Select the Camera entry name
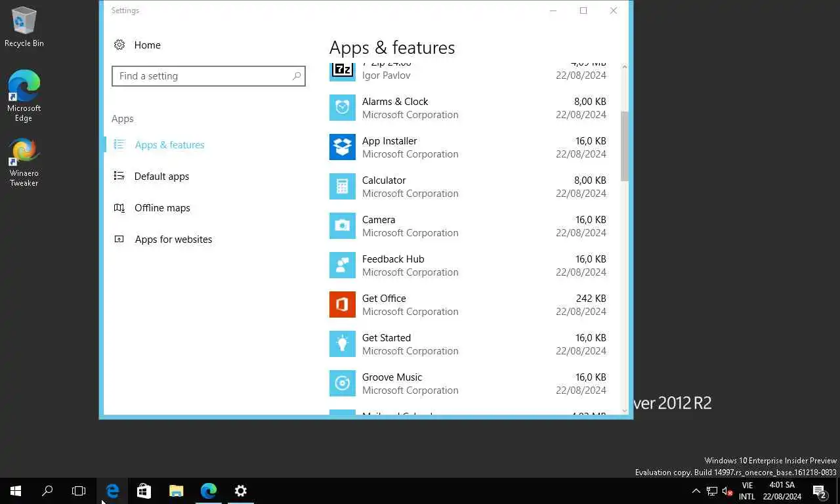840x504 pixels. point(379,219)
